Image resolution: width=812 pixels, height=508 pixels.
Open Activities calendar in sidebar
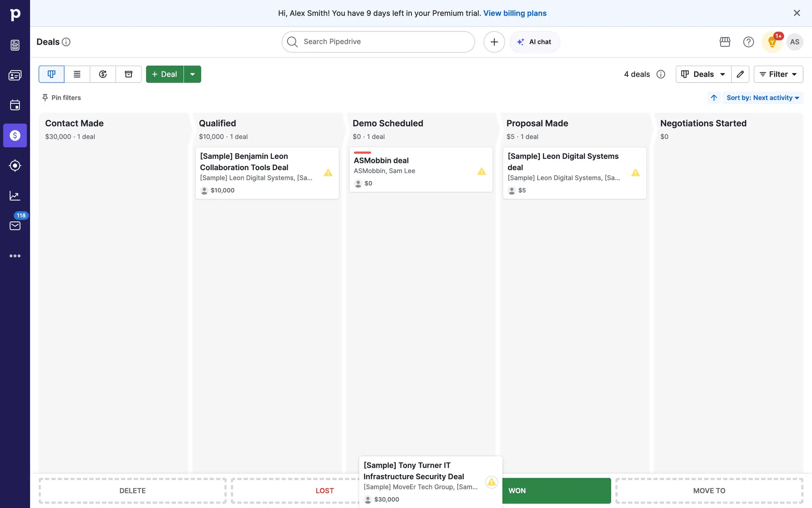[x=15, y=105]
